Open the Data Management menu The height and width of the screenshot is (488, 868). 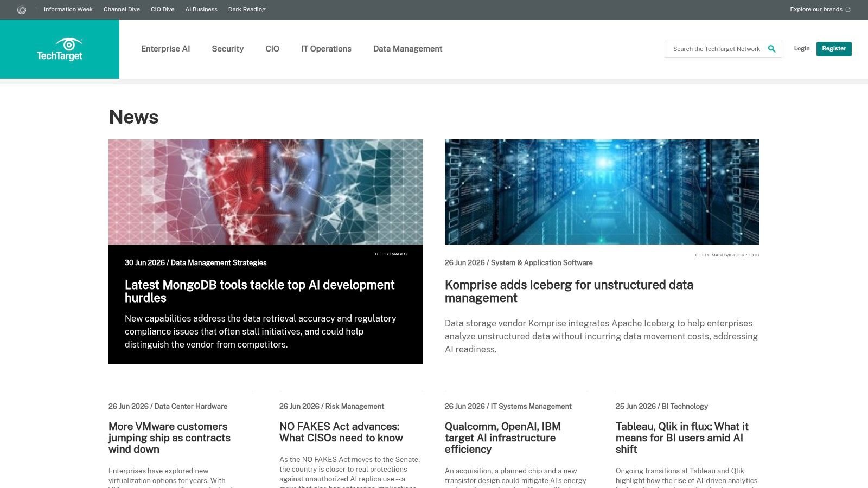[407, 49]
